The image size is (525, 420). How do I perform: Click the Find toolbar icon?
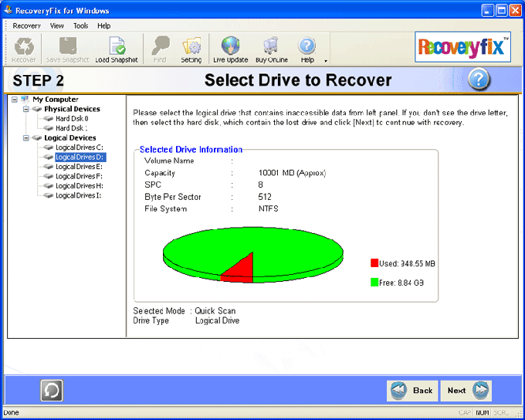160,49
